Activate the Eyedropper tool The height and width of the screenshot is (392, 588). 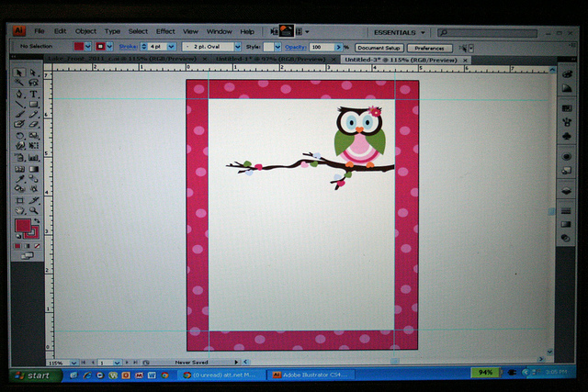(19, 179)
